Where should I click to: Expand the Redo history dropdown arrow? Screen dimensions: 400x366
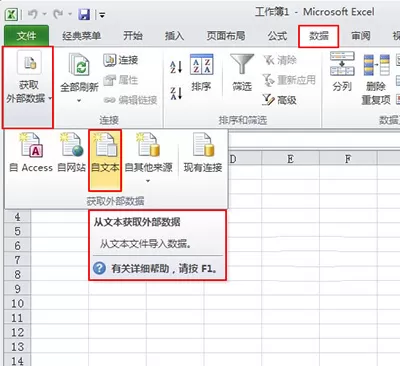(x=70, y=15)
